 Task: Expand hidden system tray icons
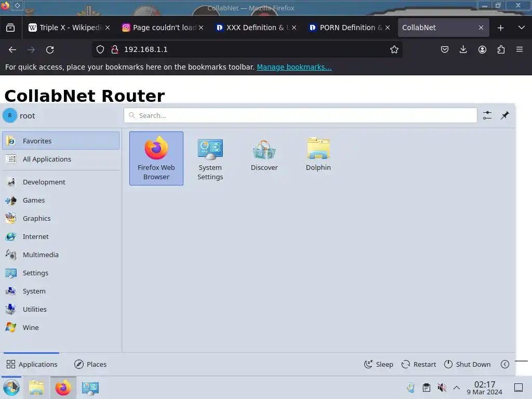point(457,388)
